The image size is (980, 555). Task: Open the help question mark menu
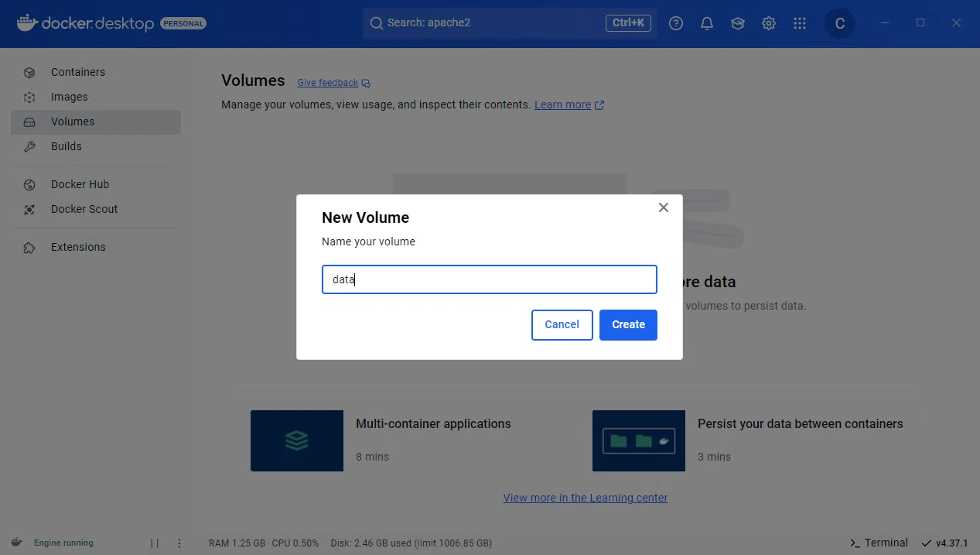675,23
